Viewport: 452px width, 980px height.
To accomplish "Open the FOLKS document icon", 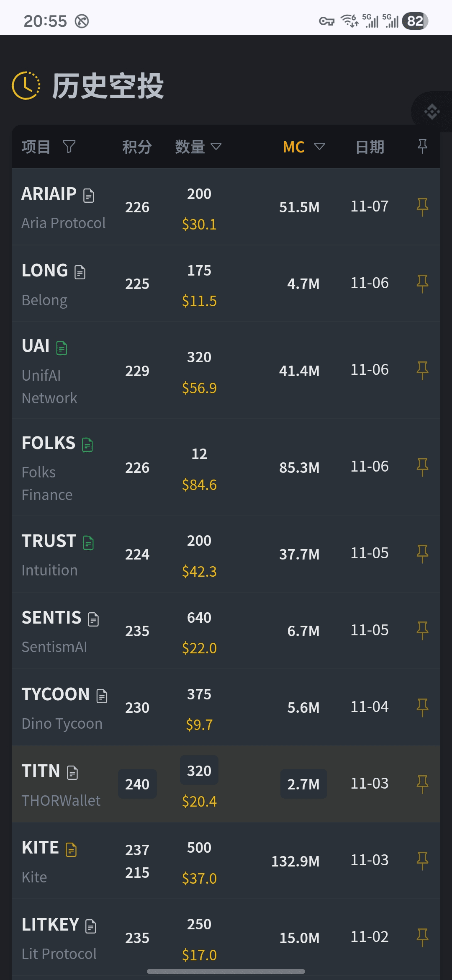I will tap(87, 445).
